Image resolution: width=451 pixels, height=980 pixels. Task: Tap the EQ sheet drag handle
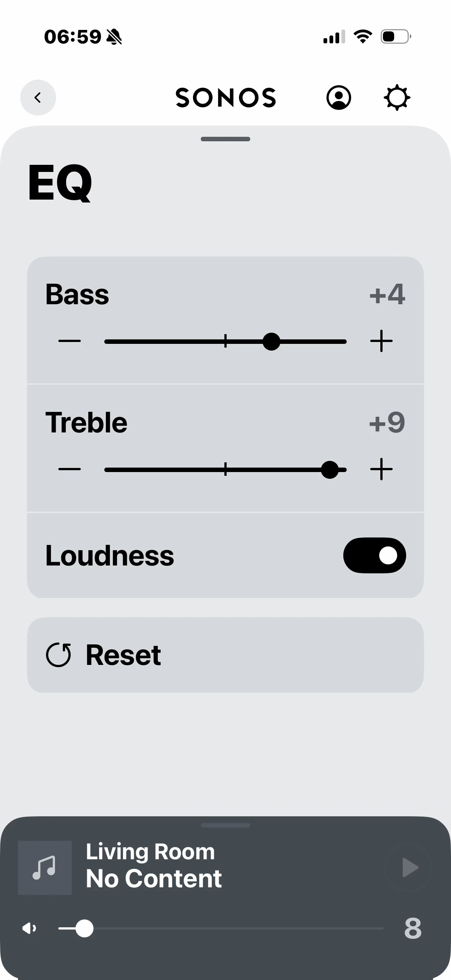(225, 139)
